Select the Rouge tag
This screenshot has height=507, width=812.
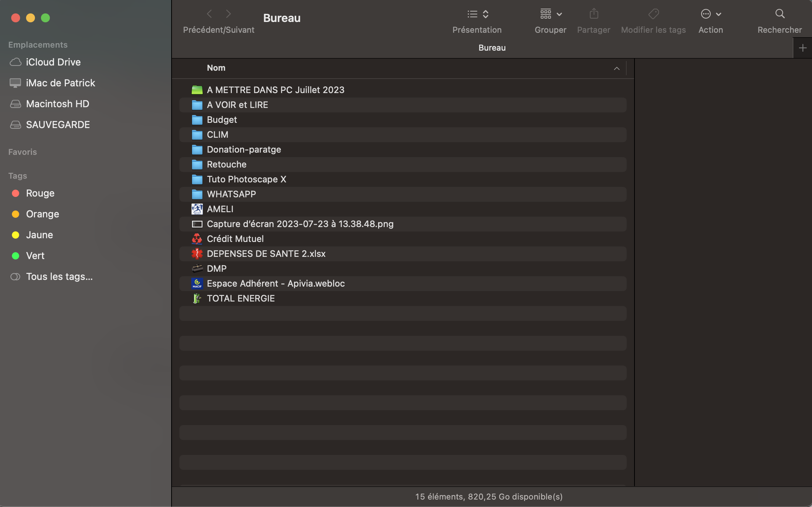point(40,193)
